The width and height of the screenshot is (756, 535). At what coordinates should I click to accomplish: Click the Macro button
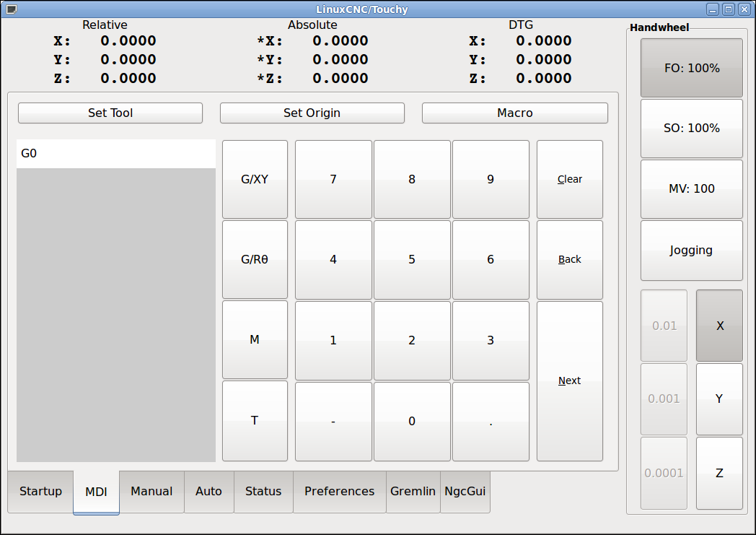click(515, 113)
